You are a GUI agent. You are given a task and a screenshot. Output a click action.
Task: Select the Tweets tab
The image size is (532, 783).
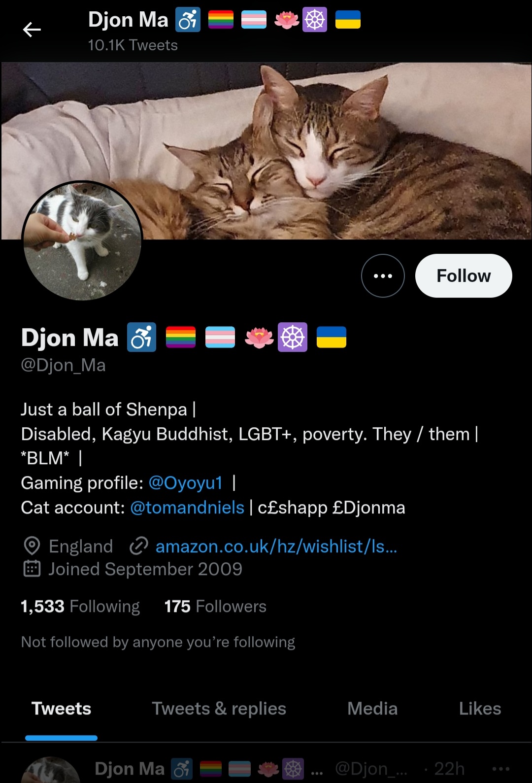click(x=62, y=709)
